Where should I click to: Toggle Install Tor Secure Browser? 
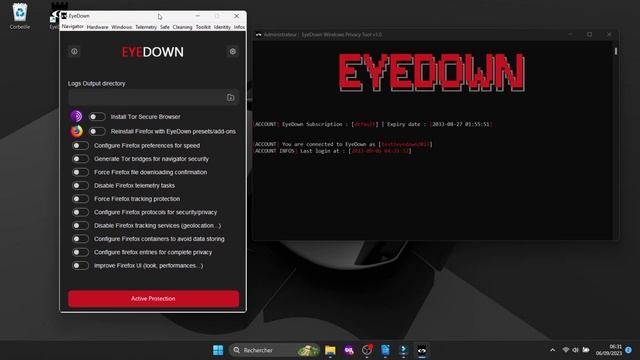(x=97, y=117)
